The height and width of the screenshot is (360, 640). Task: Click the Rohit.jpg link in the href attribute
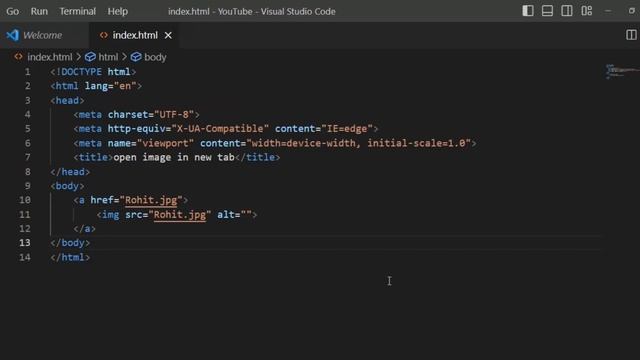151,200
